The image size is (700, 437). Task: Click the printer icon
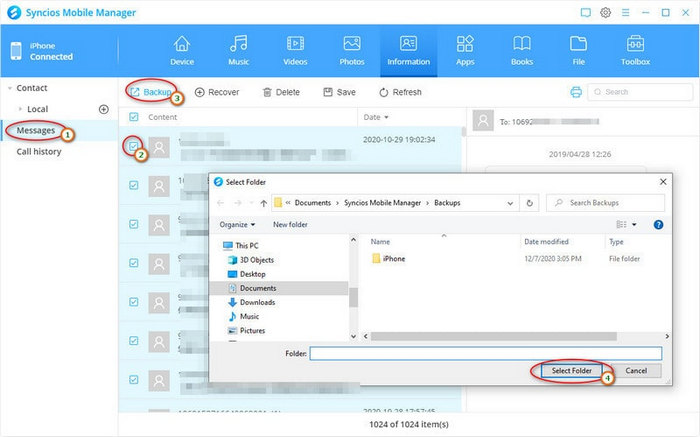coord(576,92)
